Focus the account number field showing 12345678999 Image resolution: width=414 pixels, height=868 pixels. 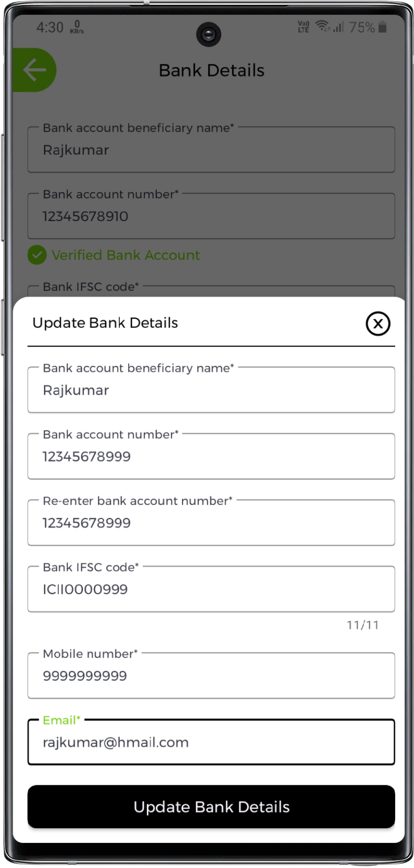point(211,457)
